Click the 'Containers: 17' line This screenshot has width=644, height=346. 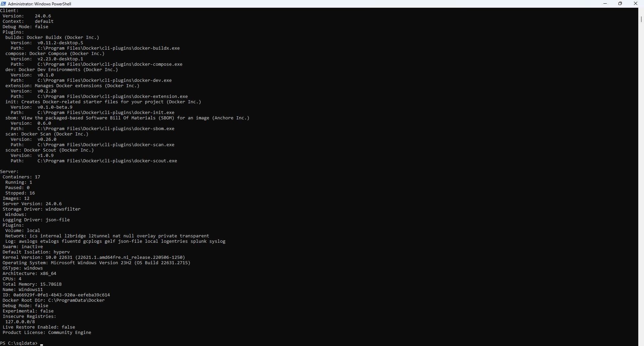click(x=21, y=177)
